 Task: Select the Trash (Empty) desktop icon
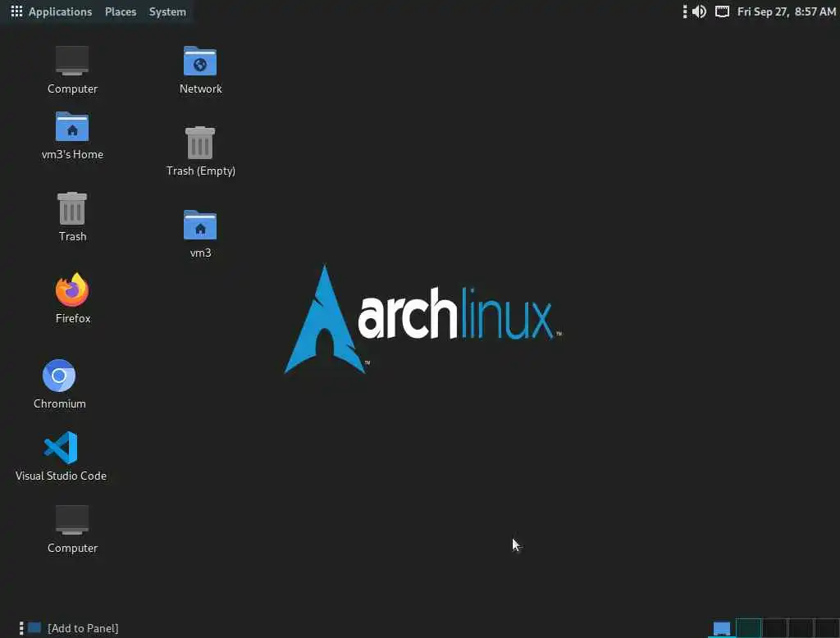pos(200,143)
